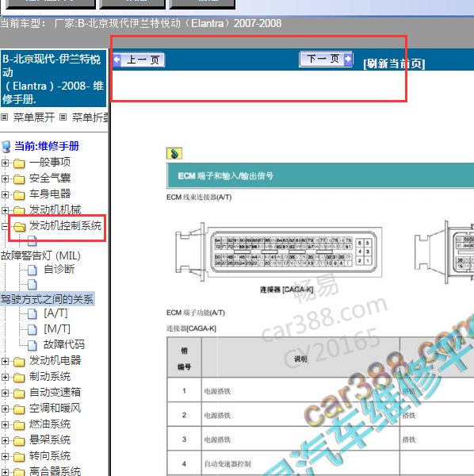Click the page icon next to [M/T]
This screenshot has width=474, height=476.
point(32,330)
